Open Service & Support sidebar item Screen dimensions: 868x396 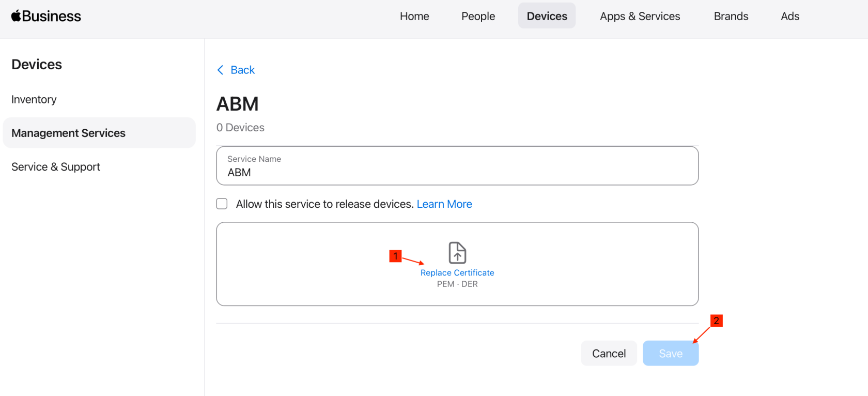click(56, 166)
